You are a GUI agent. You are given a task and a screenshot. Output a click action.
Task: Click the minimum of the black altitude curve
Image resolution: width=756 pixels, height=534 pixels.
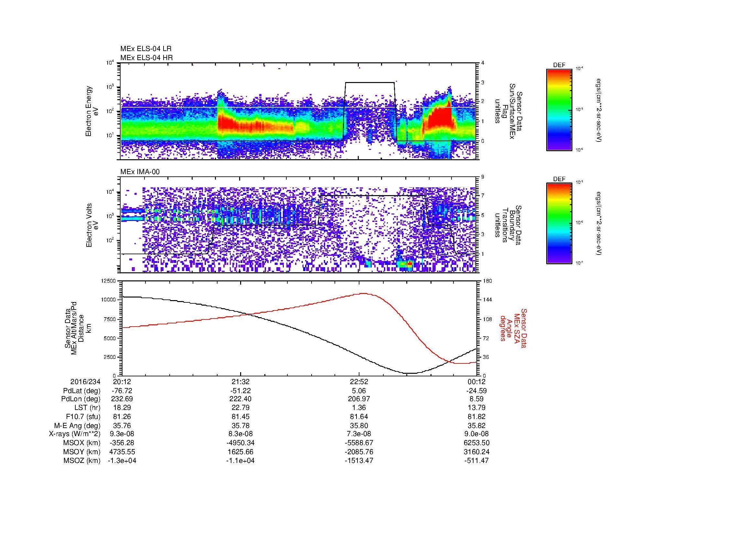tap(410, 373)
